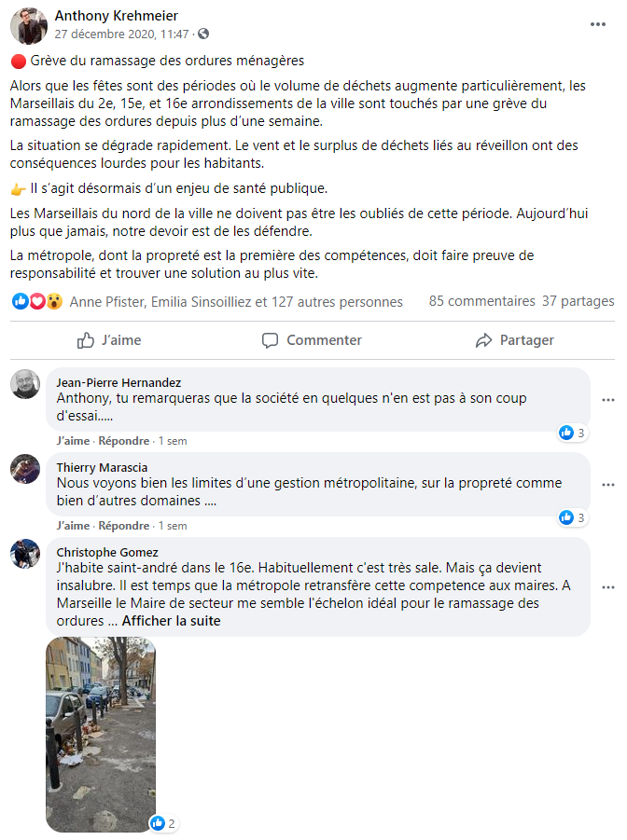Click Jean-Pierre Hernandez's avatar
This screenshot has height=840, width=627.
click(x=25, y=383)
